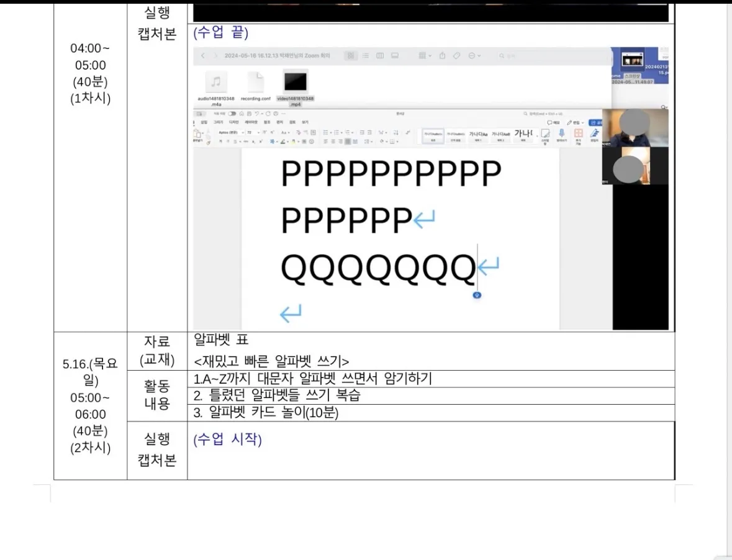Switch Finder to column view

[380, 55]
